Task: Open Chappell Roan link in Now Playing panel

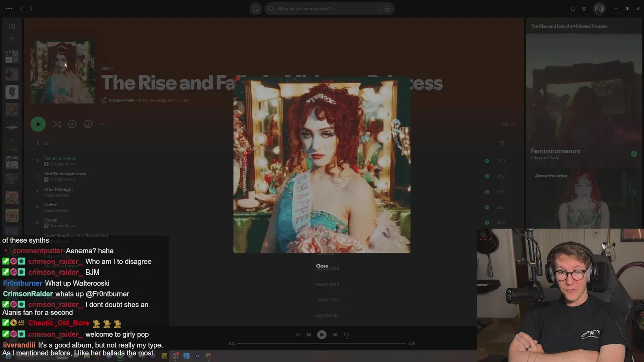Action: tap(544, 158)
